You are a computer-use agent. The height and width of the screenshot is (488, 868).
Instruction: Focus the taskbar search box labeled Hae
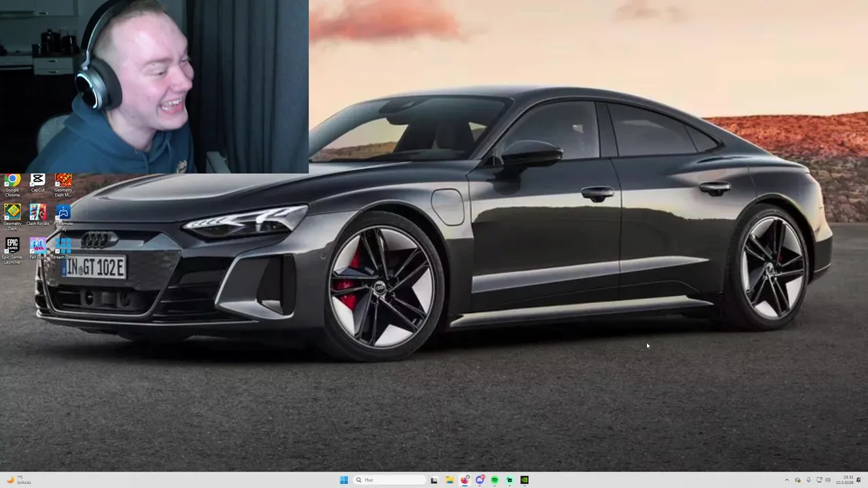click(389, 480)
